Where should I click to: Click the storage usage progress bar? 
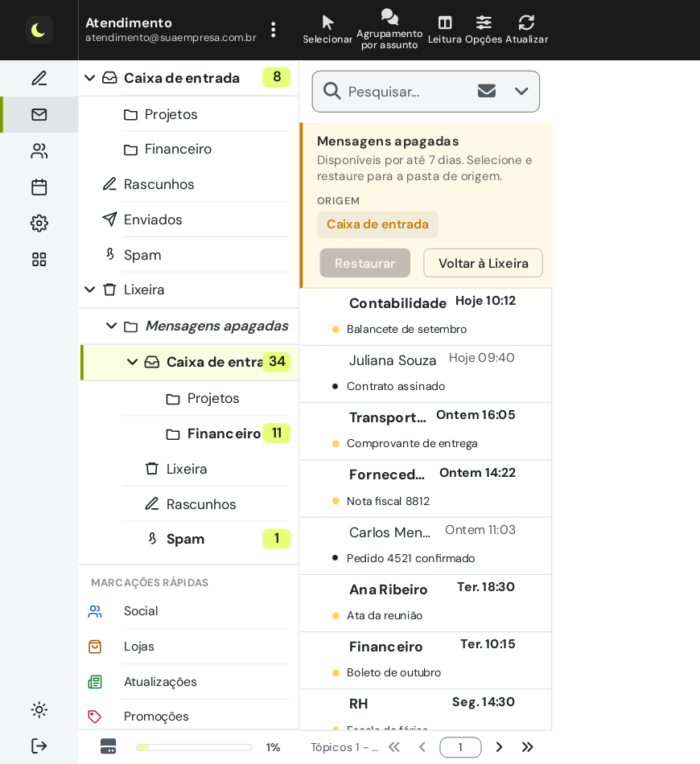[x=194, y=747]
